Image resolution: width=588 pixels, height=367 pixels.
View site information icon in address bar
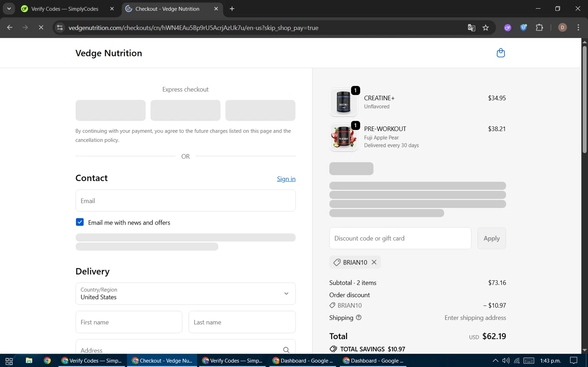pos(60,27)
